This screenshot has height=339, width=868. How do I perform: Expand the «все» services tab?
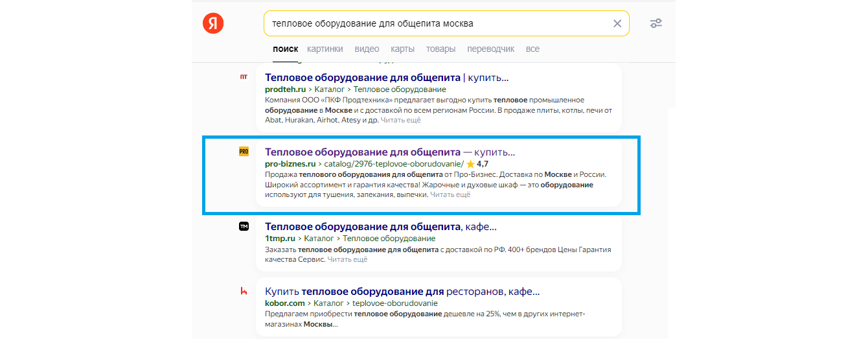coord(532,49)
